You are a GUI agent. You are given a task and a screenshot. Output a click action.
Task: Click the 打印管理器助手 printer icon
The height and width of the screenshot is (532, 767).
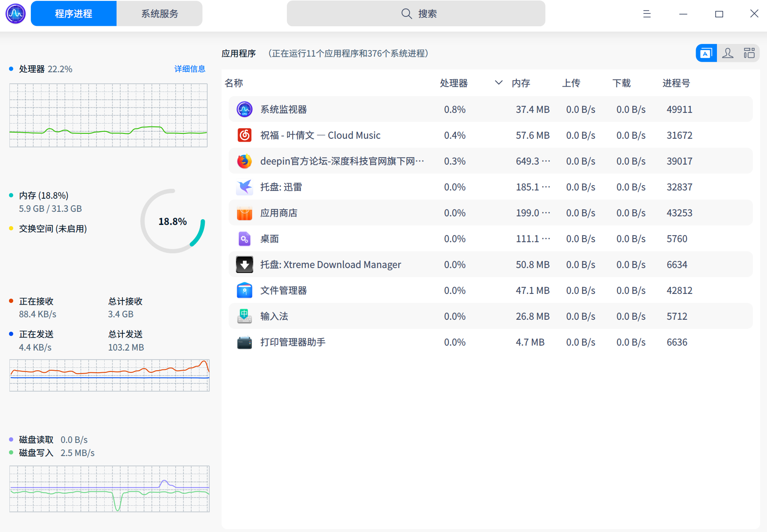pos(245,342)
